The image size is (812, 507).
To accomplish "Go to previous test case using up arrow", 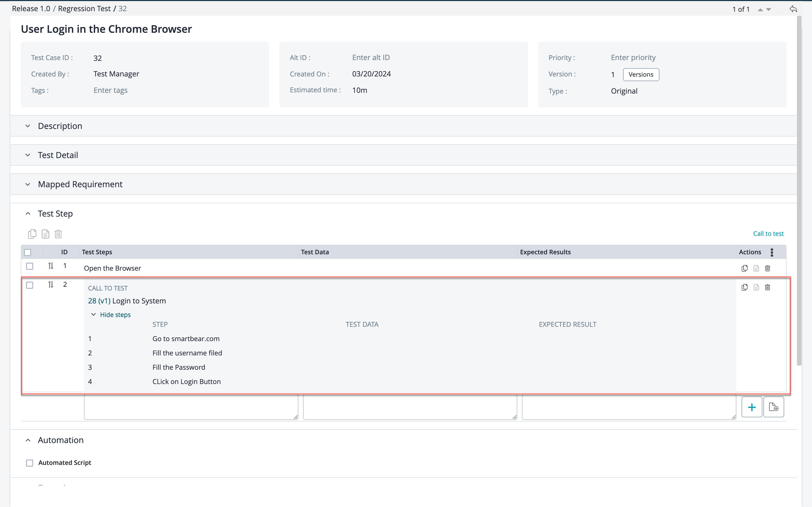I will (x=760, y=10).
